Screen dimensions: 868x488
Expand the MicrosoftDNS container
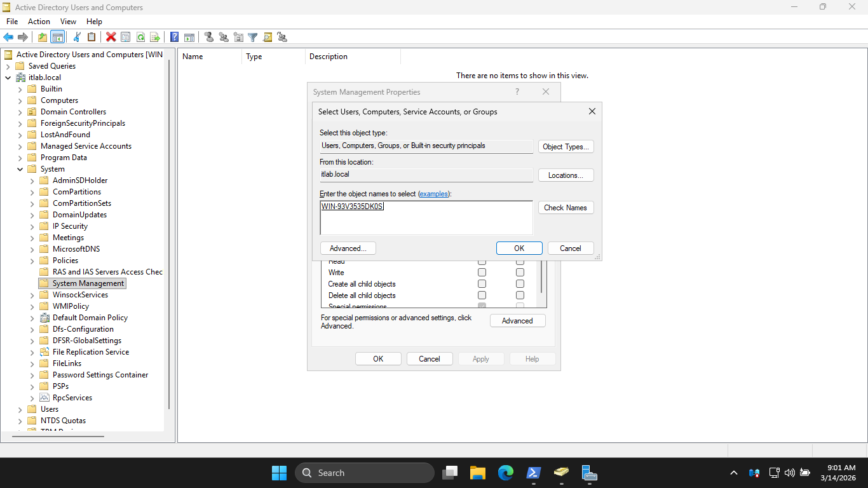32,249
